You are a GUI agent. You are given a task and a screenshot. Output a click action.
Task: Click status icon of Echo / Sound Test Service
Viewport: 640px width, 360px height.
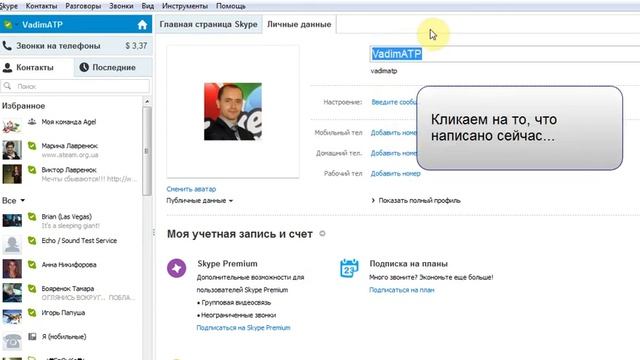[x=32, y=241]
